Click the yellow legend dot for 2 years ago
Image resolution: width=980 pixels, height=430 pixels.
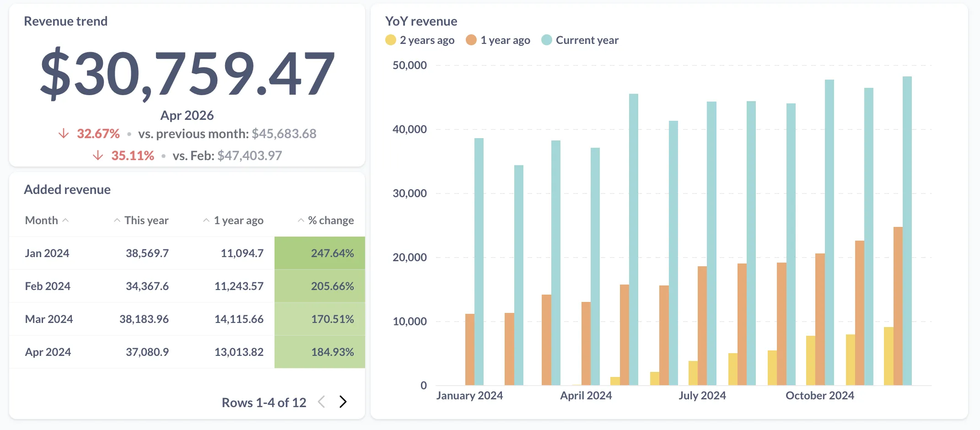point(390,40)
